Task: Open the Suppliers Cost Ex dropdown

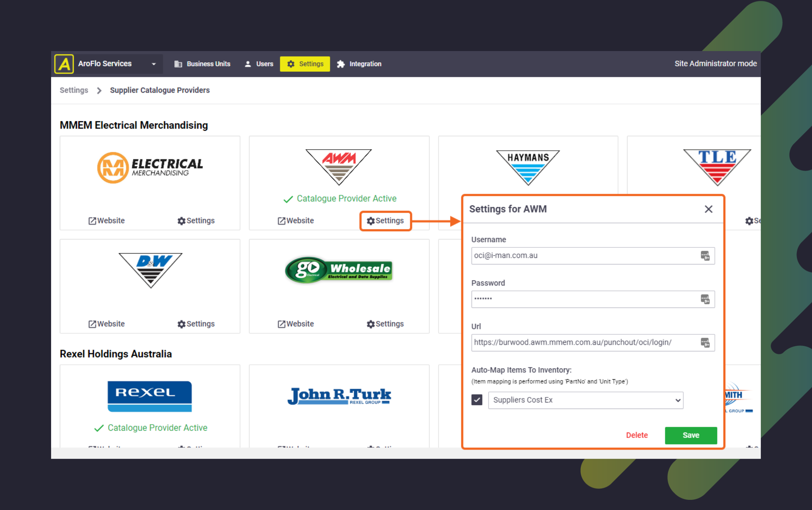Action: [x=586, y=400]
